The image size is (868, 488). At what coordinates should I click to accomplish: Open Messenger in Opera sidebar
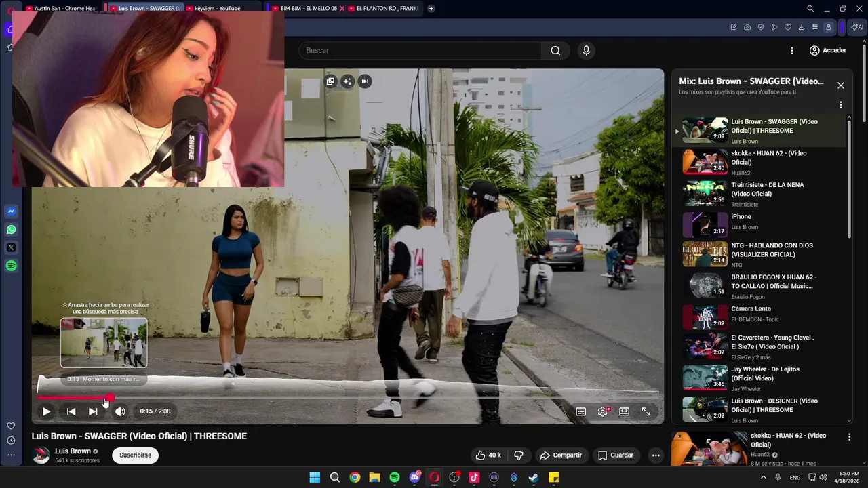11,211
